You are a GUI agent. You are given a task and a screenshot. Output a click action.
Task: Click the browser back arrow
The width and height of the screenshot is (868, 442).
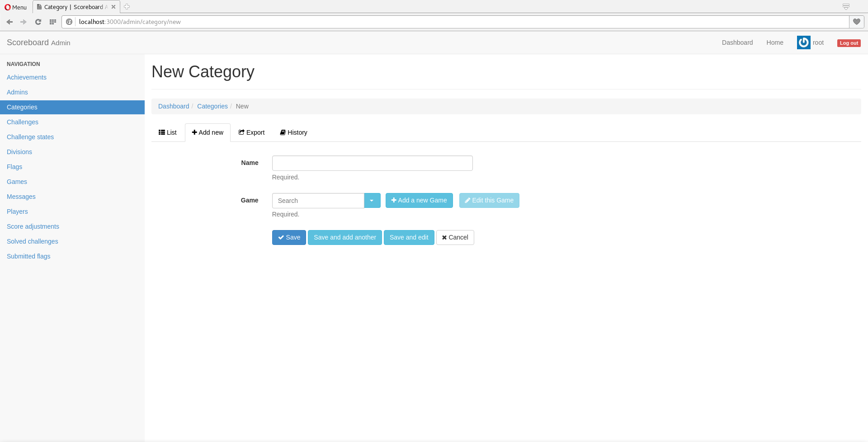[x=9, y=22]
